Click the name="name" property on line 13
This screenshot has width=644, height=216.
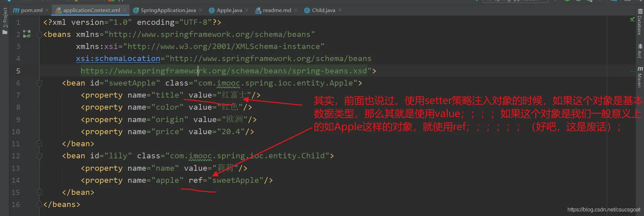tap(153, 168)
